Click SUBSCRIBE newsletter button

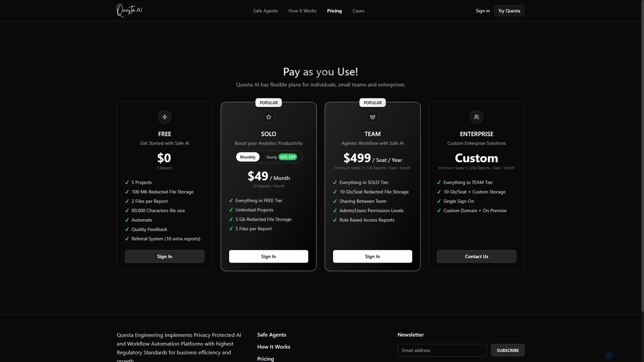(508, 350)
